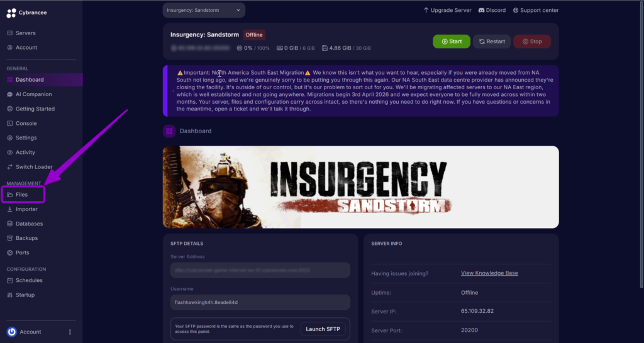Click the Startup sliders icon
Viewport: 644px width, 343px height.
pyautogui.click(x=10, y=295)
